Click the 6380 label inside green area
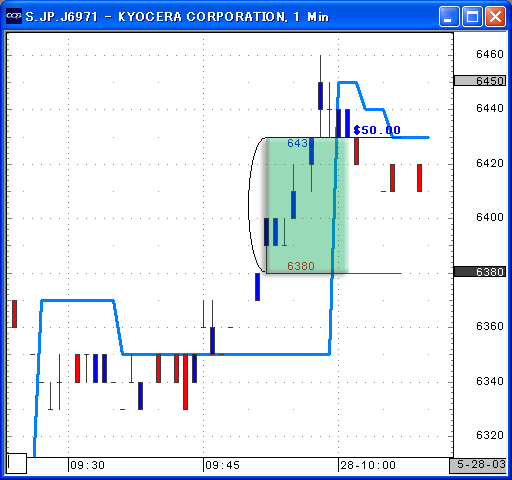This screenshot has width=512, height=480. click(301, 266)
